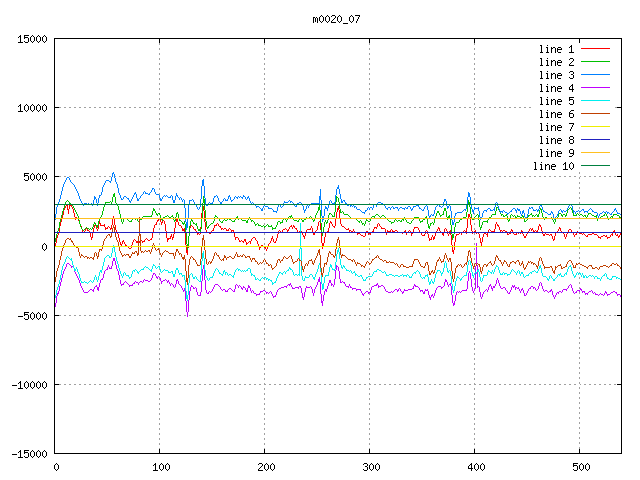Select the 'line 7' legend label
The width and height of the screenshot is (640, 480).
tap(556, 127)
